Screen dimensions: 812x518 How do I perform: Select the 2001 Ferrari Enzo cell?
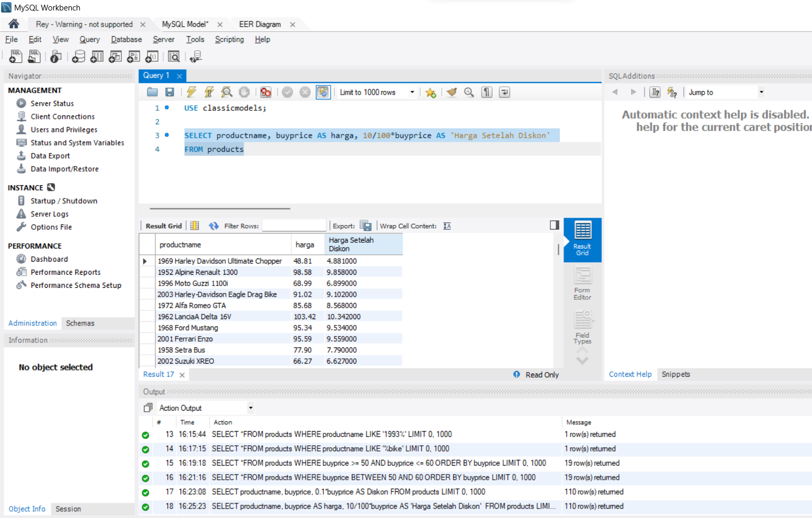[223, 339]
